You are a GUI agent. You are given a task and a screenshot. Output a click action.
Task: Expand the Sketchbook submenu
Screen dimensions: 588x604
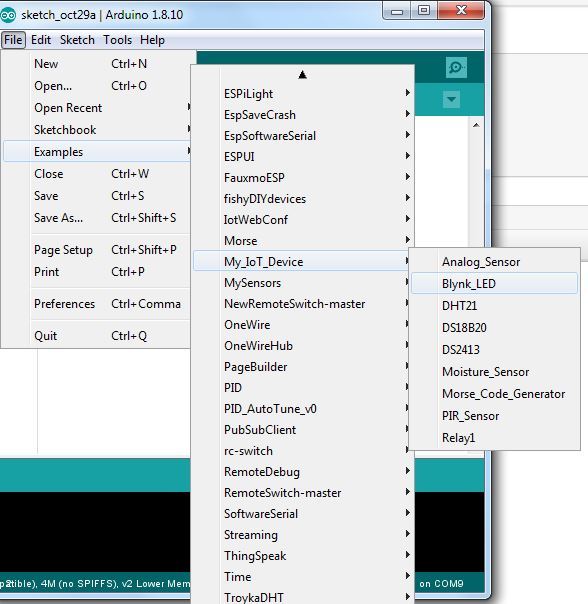(96, 130)
